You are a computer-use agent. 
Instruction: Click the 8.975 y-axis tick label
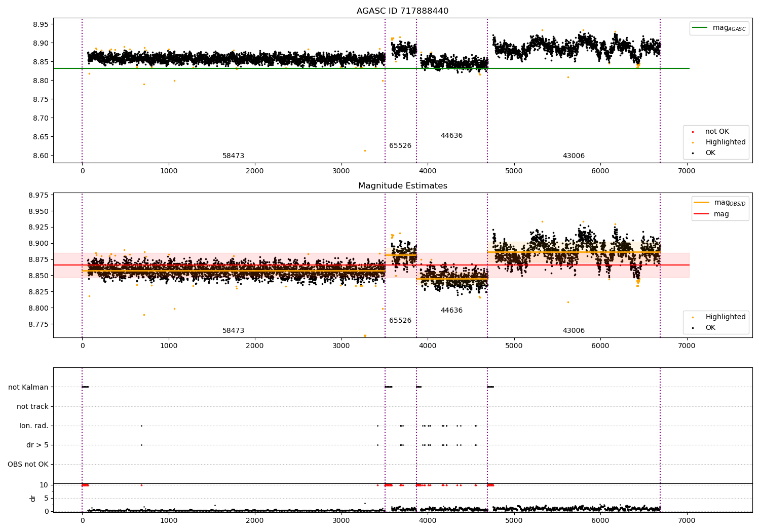(39, 195)
